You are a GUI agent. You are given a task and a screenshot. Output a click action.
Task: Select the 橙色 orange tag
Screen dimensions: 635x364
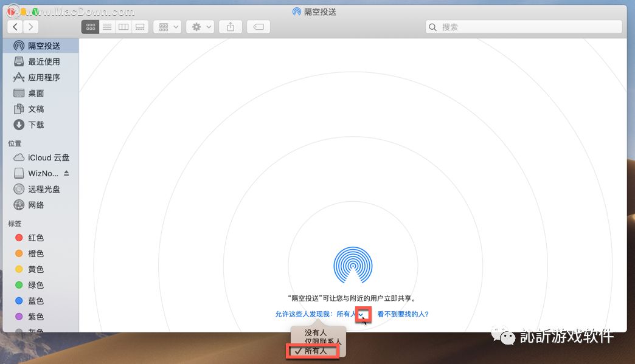41,253
